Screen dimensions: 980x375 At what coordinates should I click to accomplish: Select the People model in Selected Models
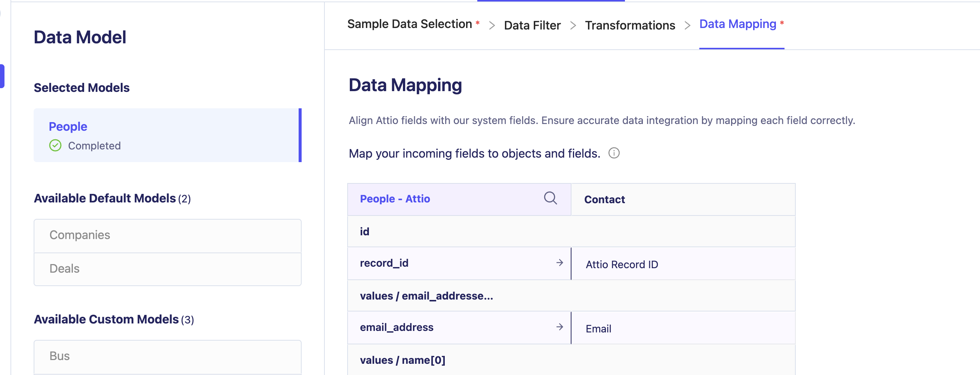point(167,135)
